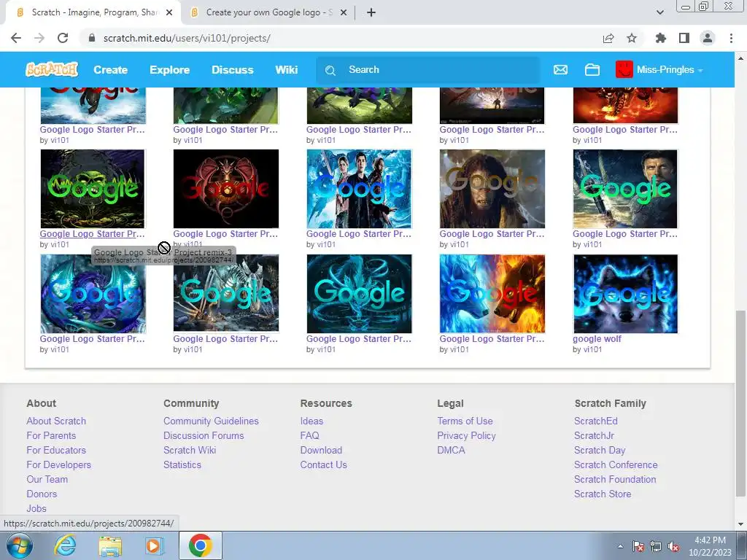Open FAQ footer link
This screenshot has height=560, width=747.
click(x=309, y=435)
